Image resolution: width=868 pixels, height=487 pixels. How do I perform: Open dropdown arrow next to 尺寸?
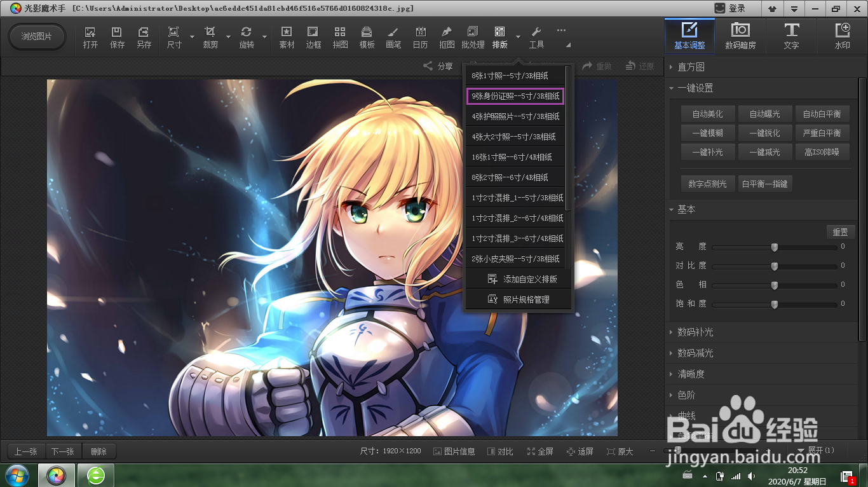192,37
